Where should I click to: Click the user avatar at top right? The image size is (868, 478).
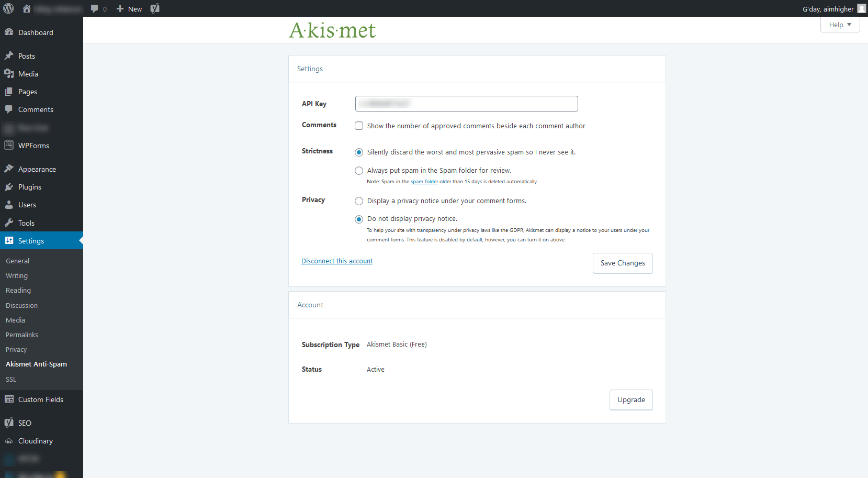861,8
